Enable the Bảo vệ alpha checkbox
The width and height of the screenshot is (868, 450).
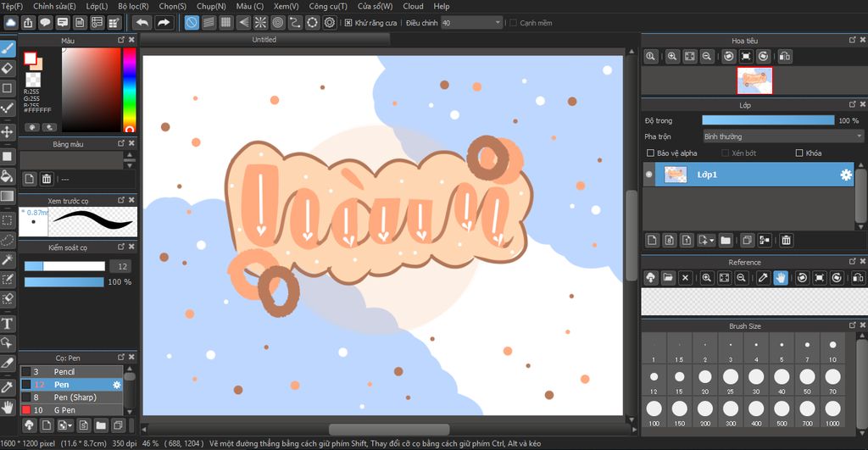pos(650,153)
